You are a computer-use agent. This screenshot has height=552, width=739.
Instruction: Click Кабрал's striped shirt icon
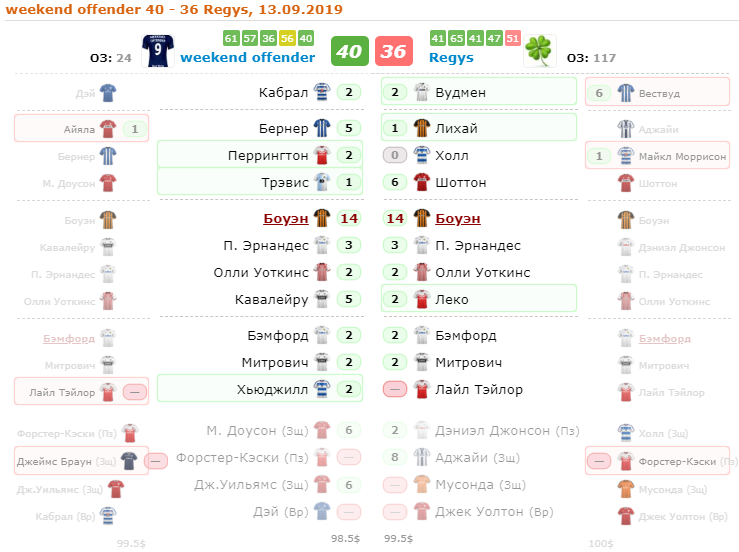coord(322,92)
